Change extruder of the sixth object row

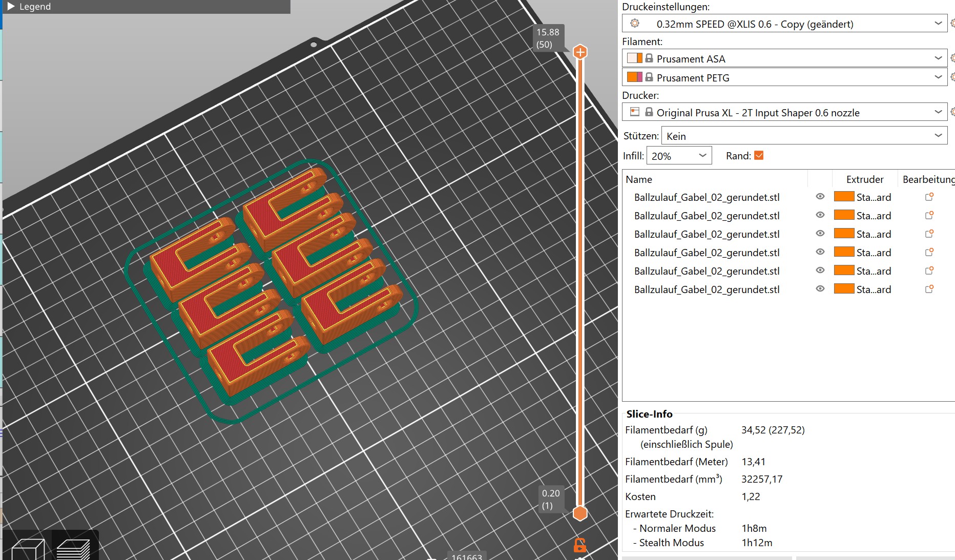[x=863, y=289]
